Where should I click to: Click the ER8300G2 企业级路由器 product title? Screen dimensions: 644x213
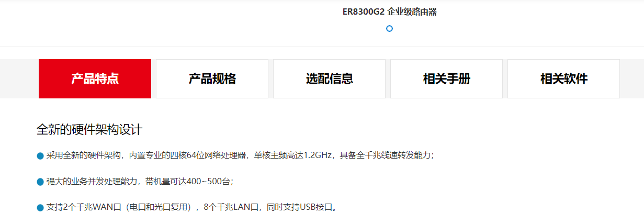(389, 12)
